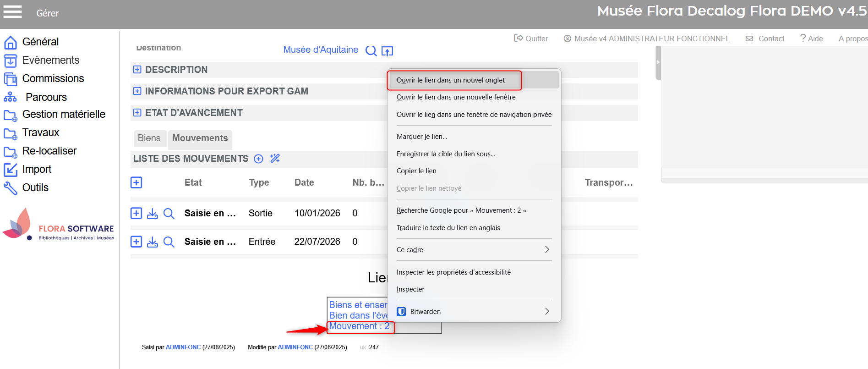Click the upload icon beside Musée d'Aquitaine
Viewport: 868px width, 369px height.
tap(387, 51)
